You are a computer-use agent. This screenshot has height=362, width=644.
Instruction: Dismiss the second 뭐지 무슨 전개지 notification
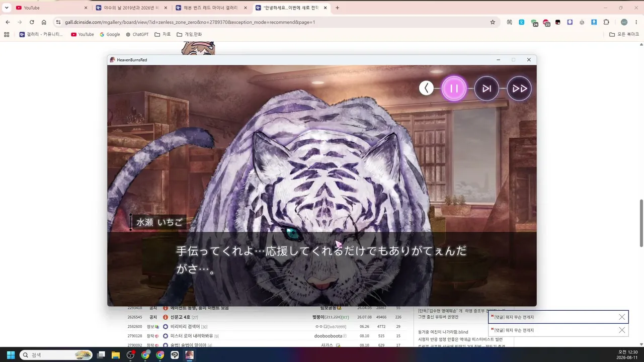click(x=622, y=330)
